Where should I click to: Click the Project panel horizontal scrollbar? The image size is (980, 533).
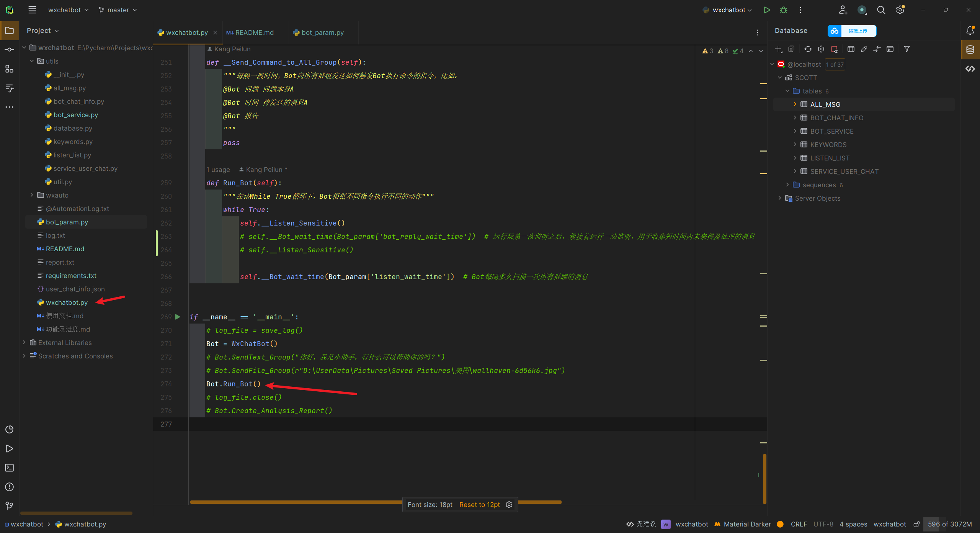tap(76, 513)
